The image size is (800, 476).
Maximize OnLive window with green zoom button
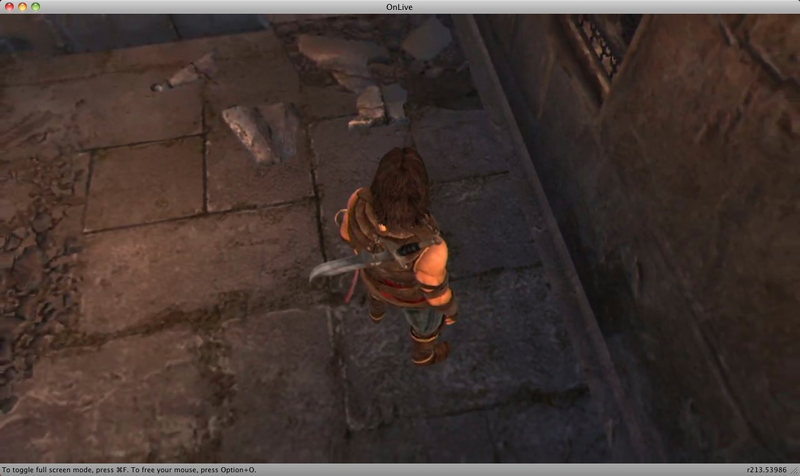click(36, 7)
